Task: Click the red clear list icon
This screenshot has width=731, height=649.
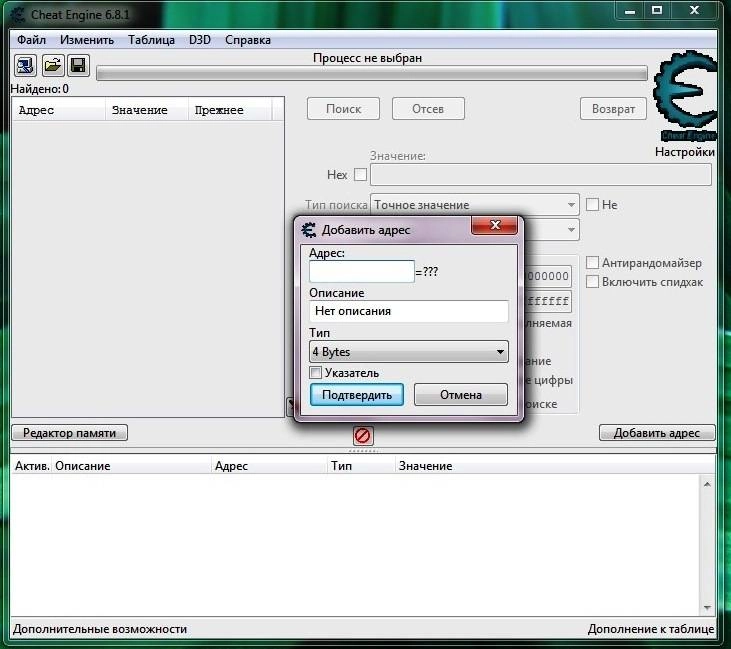Action: (363, 436)
